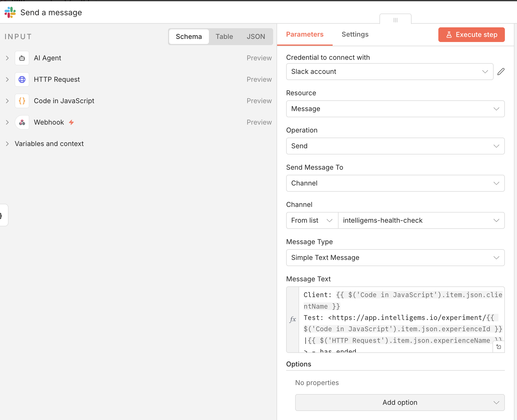
Task: Click the HTTP Request globe icon
Action: click(22, 79)
